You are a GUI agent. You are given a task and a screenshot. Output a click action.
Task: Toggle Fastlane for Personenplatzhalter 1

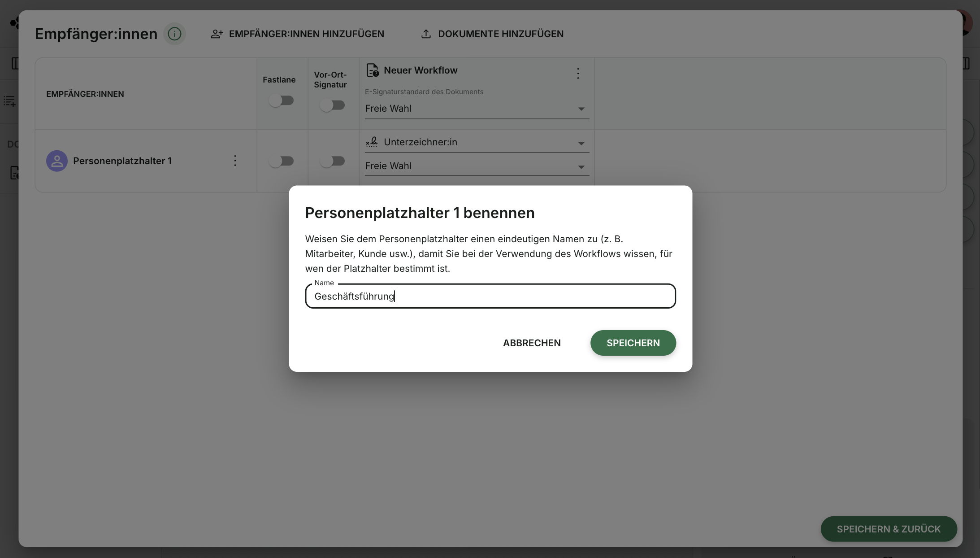coord(282,161)
